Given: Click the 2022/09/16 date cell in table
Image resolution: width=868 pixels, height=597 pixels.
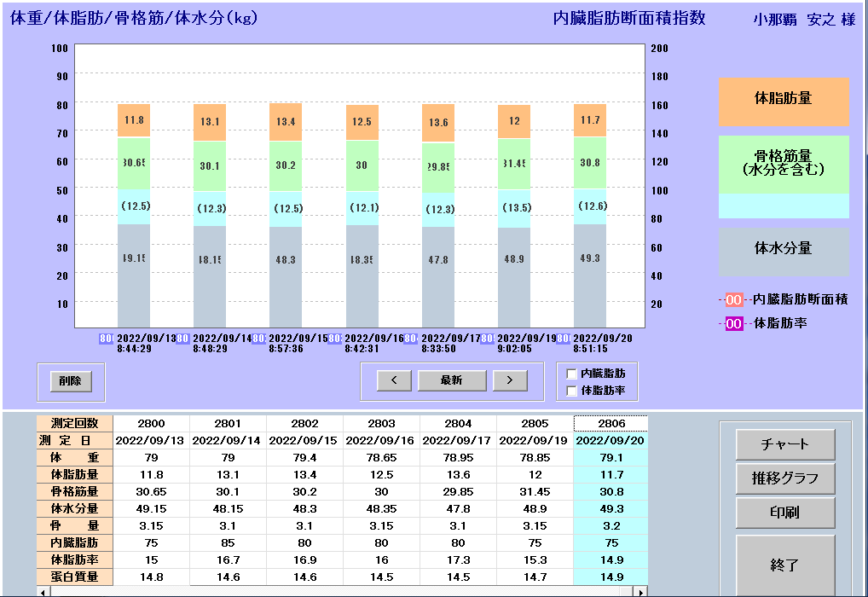Looking at the screenshot, I should (381, 441).
